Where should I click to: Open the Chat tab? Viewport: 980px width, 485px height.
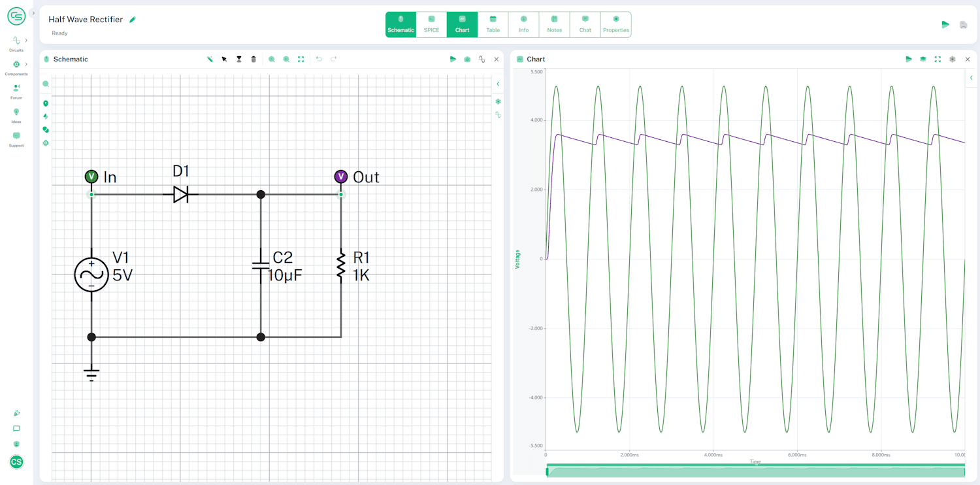tap(585, 24)
